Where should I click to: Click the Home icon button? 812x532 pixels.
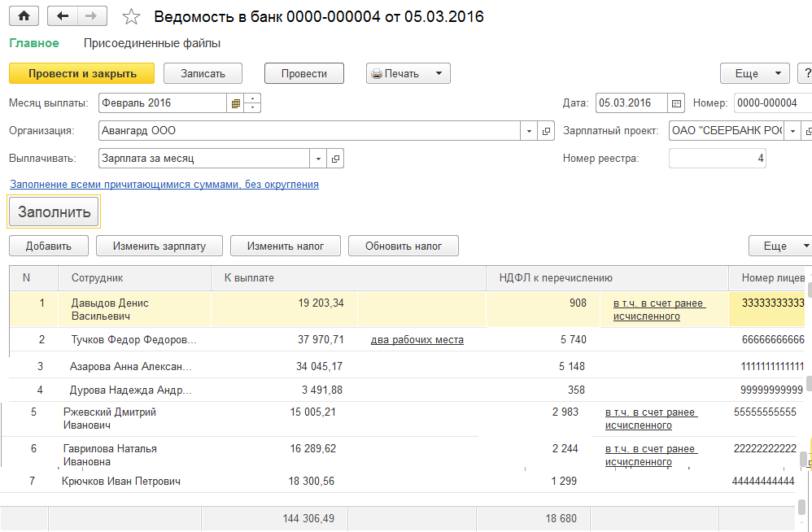[x=24, y=16]
